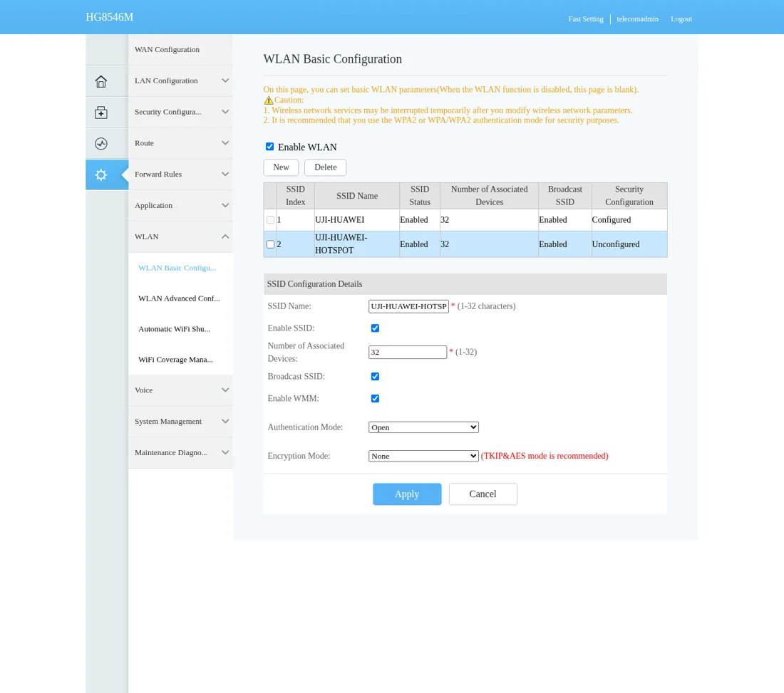
Task: Toggle the Enable WLAN checkbox
Action: coord(269,147)
